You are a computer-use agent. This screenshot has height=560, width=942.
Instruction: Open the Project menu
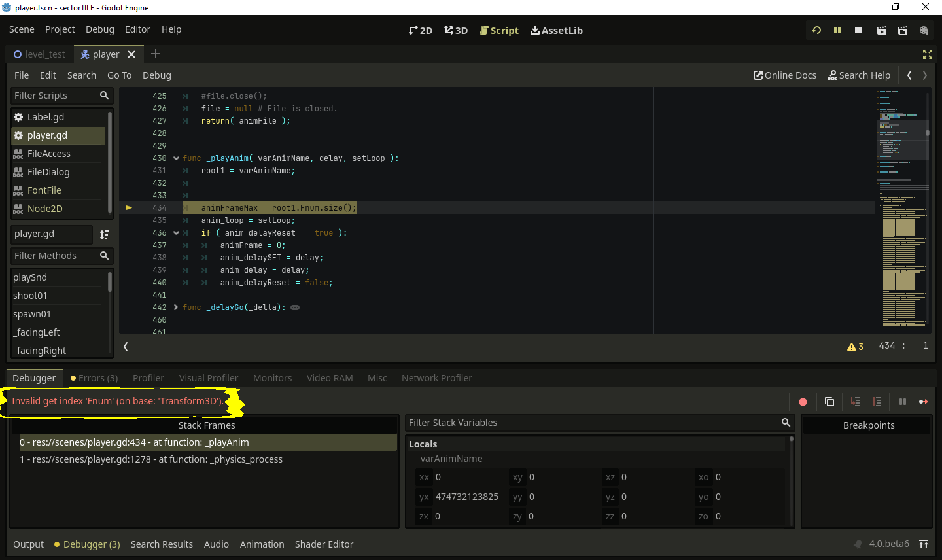point(60,29)
